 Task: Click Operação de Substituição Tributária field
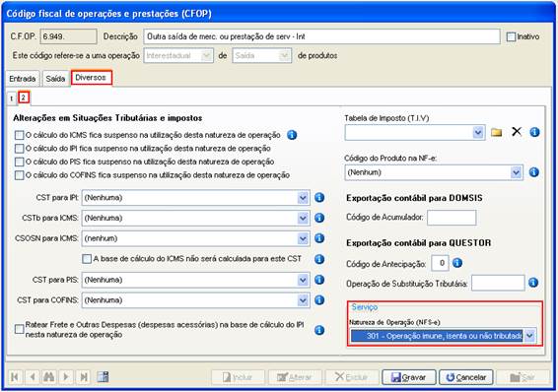(498, 283)
